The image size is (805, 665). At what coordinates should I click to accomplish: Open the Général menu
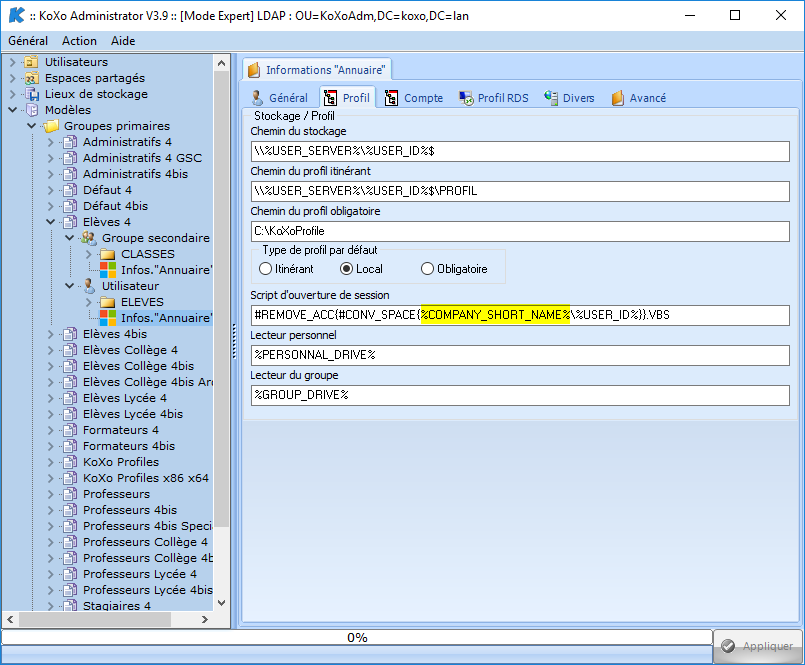(x=28, y=41)
